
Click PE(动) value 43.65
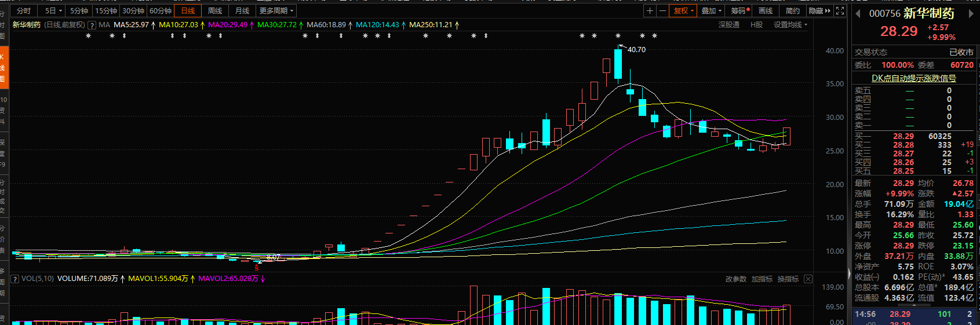pyautogui.click(x=963, y=277)
